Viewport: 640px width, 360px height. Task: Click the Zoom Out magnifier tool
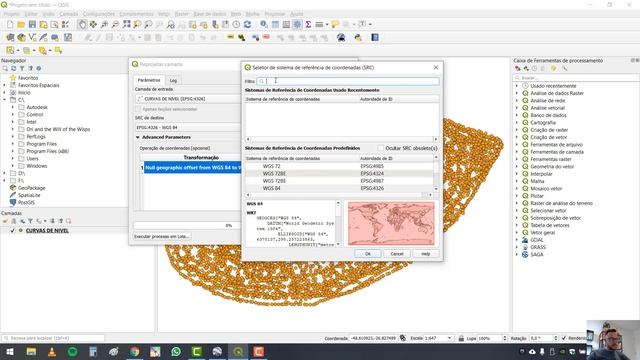pos(115,24)
